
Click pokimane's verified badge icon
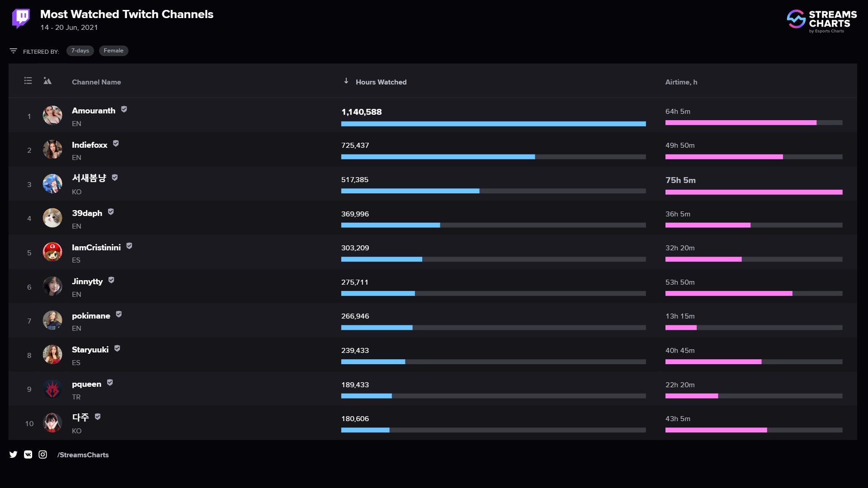(119, 314)
